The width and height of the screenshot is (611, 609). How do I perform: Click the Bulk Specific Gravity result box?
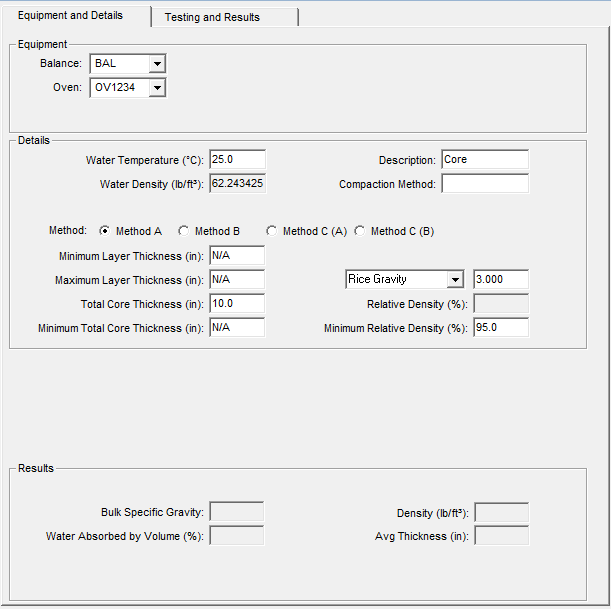pyautogui.click(x=237, y=512)
